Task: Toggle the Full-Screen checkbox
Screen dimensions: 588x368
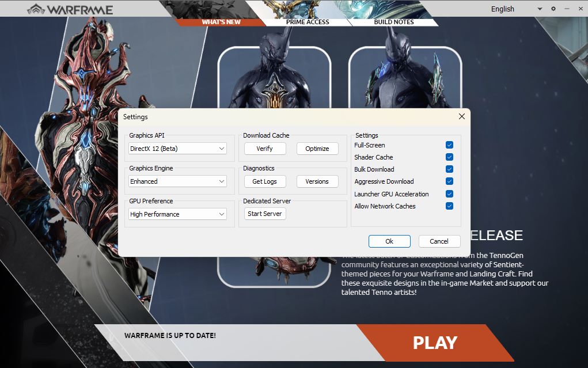Action: click(x=449, y=145)
